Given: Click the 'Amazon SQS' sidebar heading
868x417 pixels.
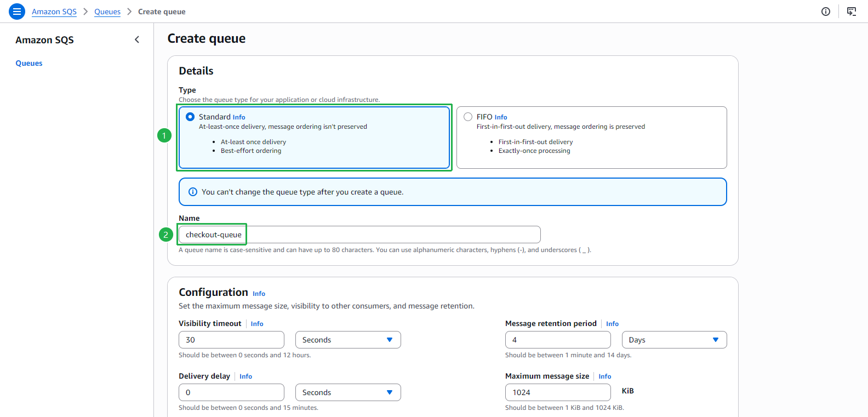Looking at the screenshot, I should tap(44, 40).
